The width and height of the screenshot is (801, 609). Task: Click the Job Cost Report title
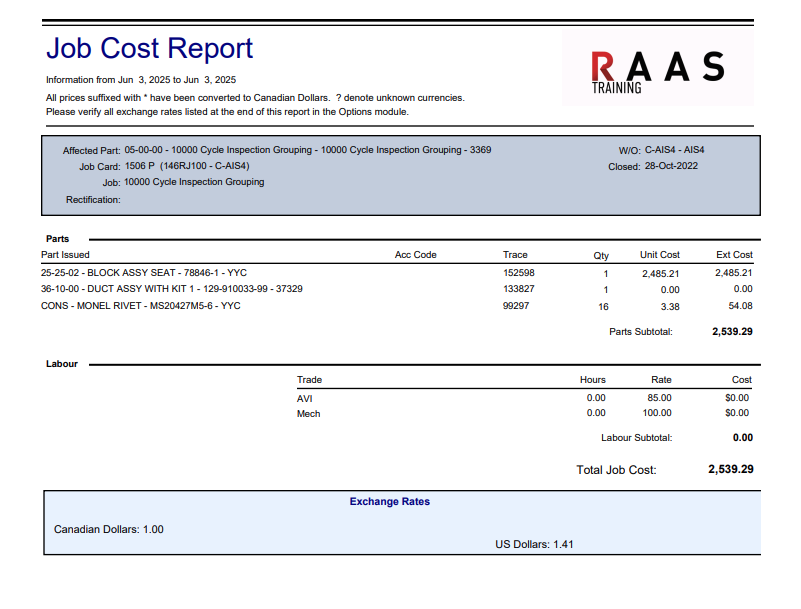pyautogui.click(x=149, y=48)
